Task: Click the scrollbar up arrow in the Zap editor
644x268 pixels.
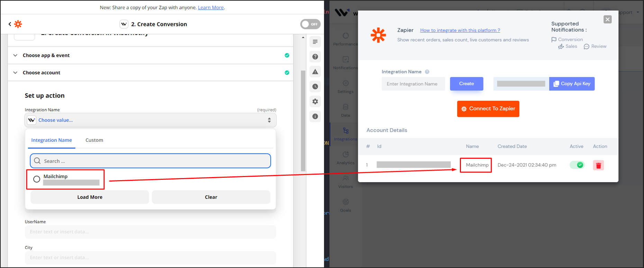Action: click(303, 37)
